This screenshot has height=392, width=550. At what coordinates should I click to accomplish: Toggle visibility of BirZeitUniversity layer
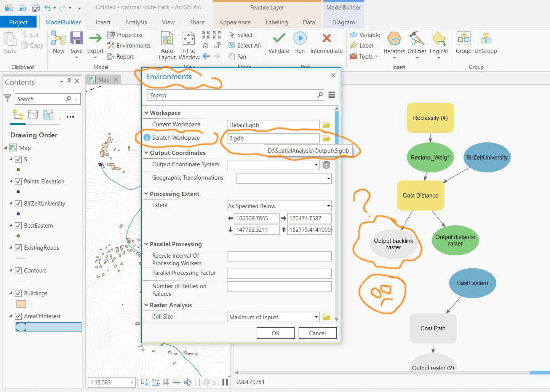18,204
